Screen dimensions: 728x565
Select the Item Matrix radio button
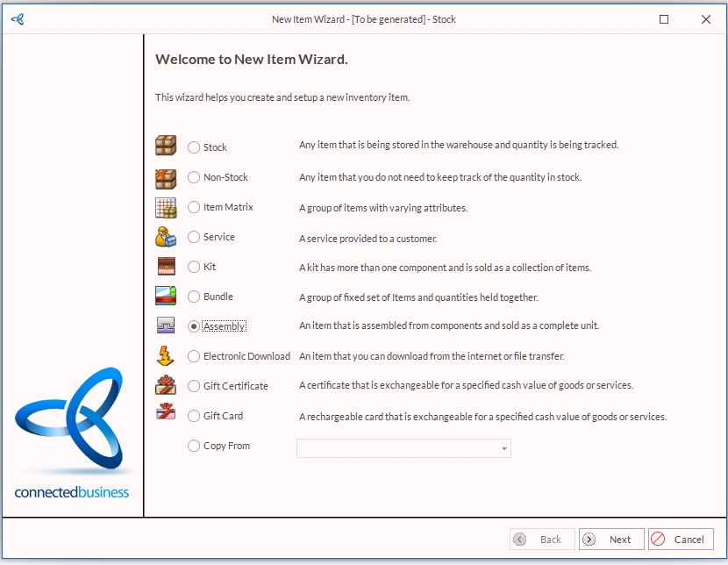(194, 208)
